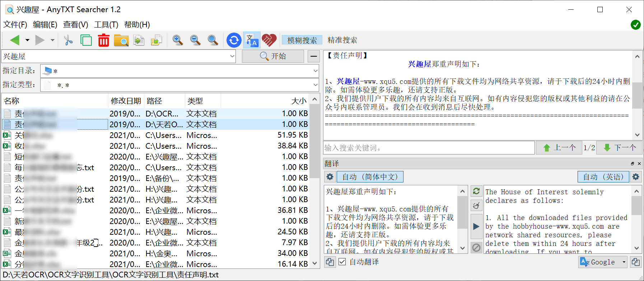Open source language settings gear icon
The height and width of the screenshot is (281, 644).
(x=330, y=177)
